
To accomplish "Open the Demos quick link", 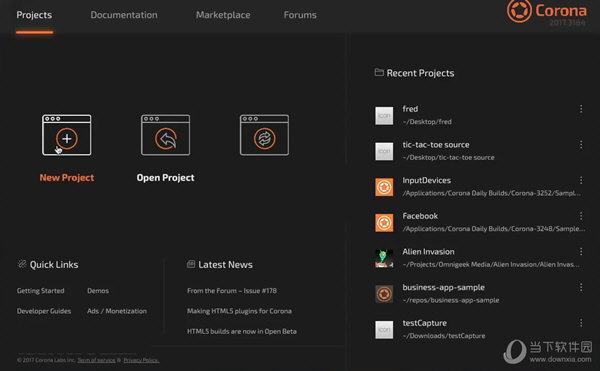I will click(98, 291).
